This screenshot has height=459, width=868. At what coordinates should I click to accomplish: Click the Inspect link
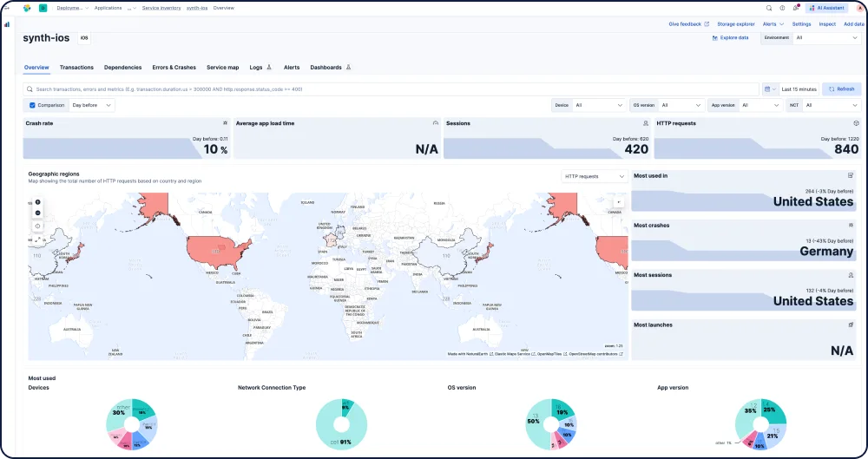[x=827, y=24]
